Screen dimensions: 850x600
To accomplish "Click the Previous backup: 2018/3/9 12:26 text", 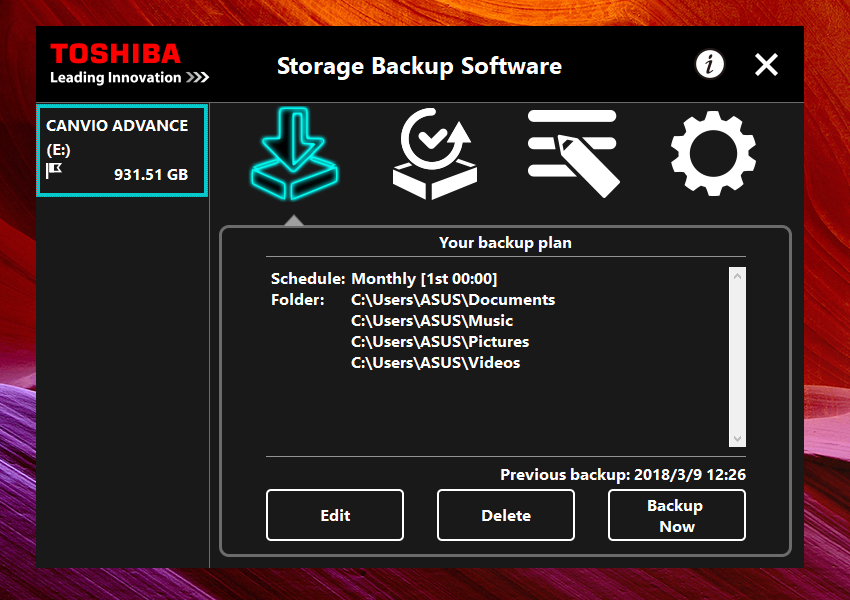I will [623, 475].
